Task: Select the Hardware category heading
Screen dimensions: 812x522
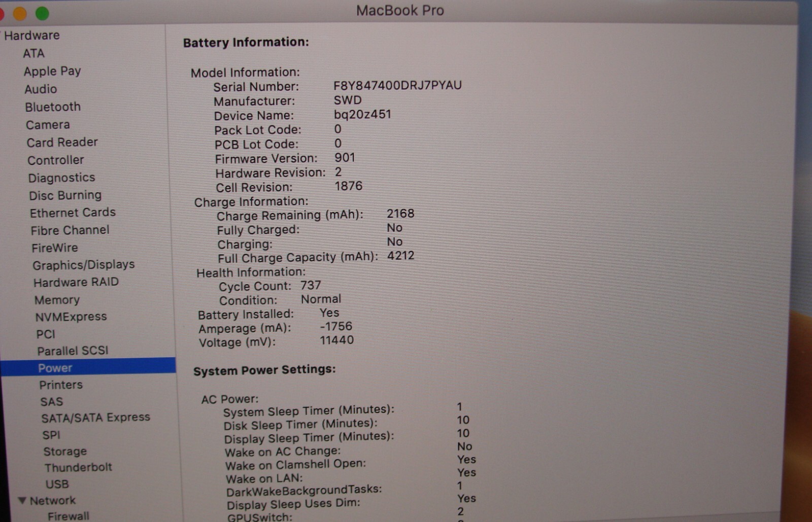Action: [x=31, y=35]
